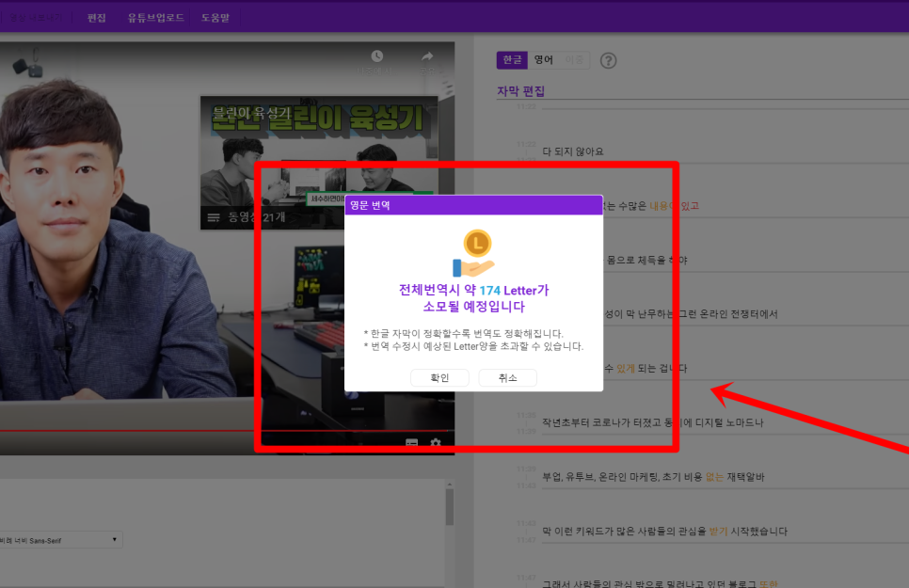Click the highlighted word '없는' in subtitles
The image size is (909, 588).
[x=714, y=477]
